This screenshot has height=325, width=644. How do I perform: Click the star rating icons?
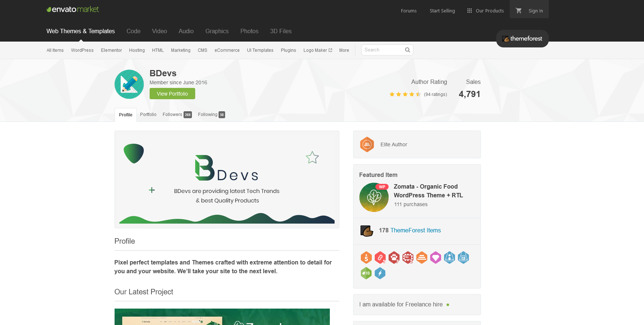pyautogui.click(x=405, y=94)
